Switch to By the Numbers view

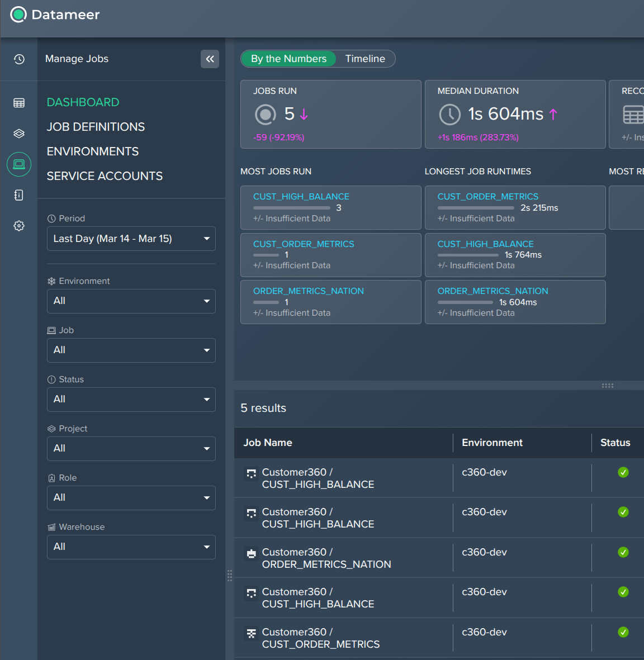pyautogui.click(x=288, y=59)
